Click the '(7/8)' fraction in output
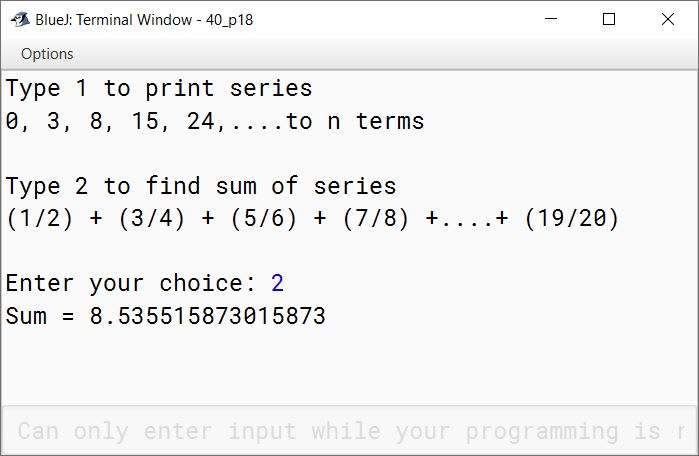Screen dimensions: 699x456 375,218
